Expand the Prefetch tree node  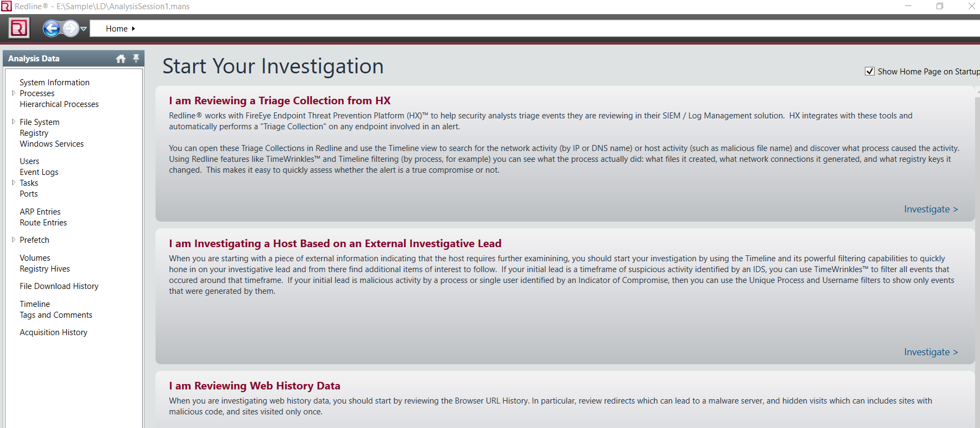[14, 240]
